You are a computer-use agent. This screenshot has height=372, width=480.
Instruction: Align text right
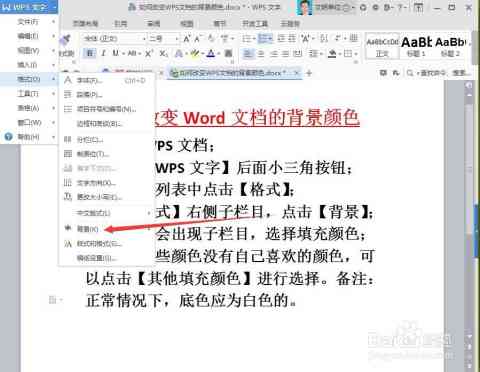click(x=274, y=53)
